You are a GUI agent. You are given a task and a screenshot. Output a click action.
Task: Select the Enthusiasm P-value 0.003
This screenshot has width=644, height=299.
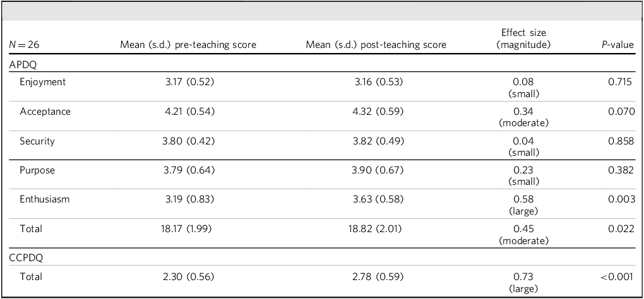621,199
